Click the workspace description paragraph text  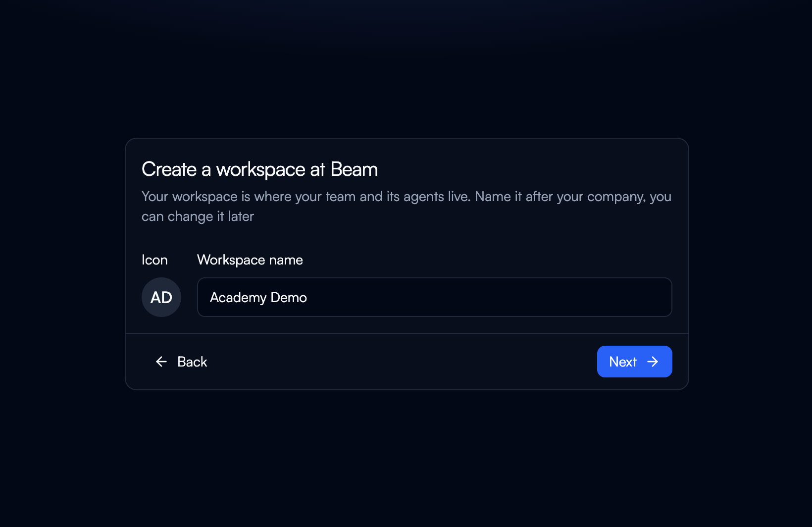coord(406,207)
